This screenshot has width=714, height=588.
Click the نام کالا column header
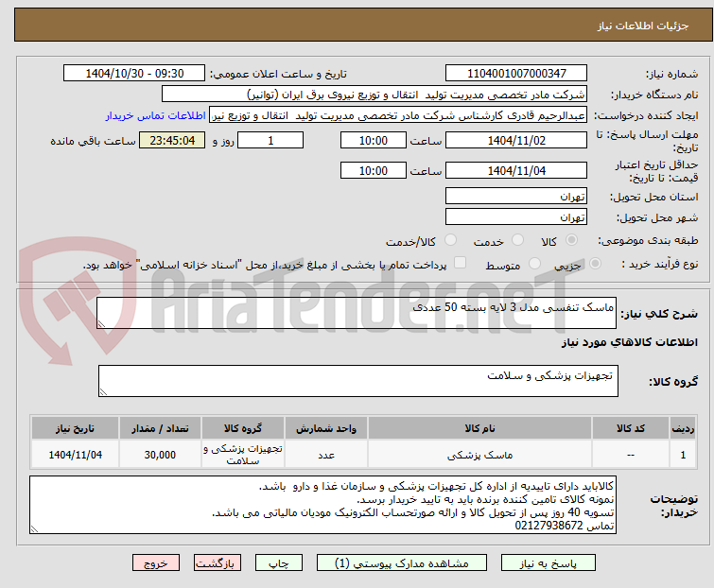click(480, 429)
